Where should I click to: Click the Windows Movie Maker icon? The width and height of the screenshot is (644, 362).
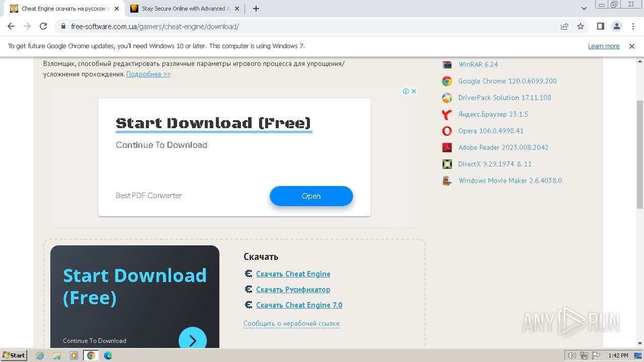tap(447, 180)
